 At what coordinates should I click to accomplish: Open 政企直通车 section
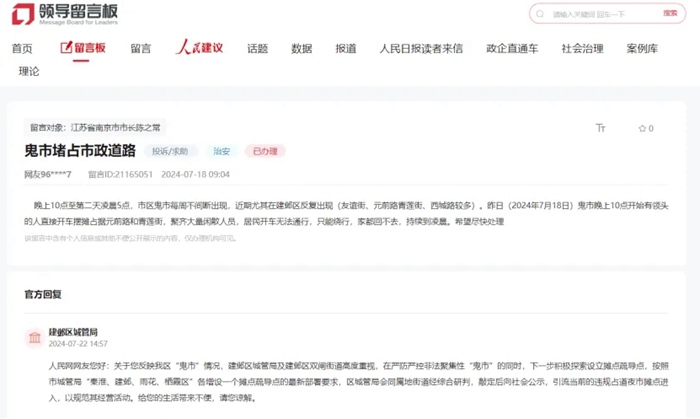[x=514, y=48]
